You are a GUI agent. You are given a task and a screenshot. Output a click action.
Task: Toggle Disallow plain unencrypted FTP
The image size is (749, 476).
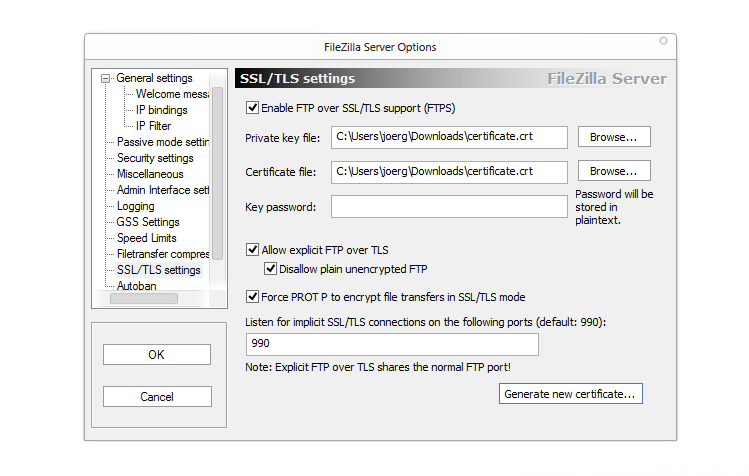(x=270, y=269)
